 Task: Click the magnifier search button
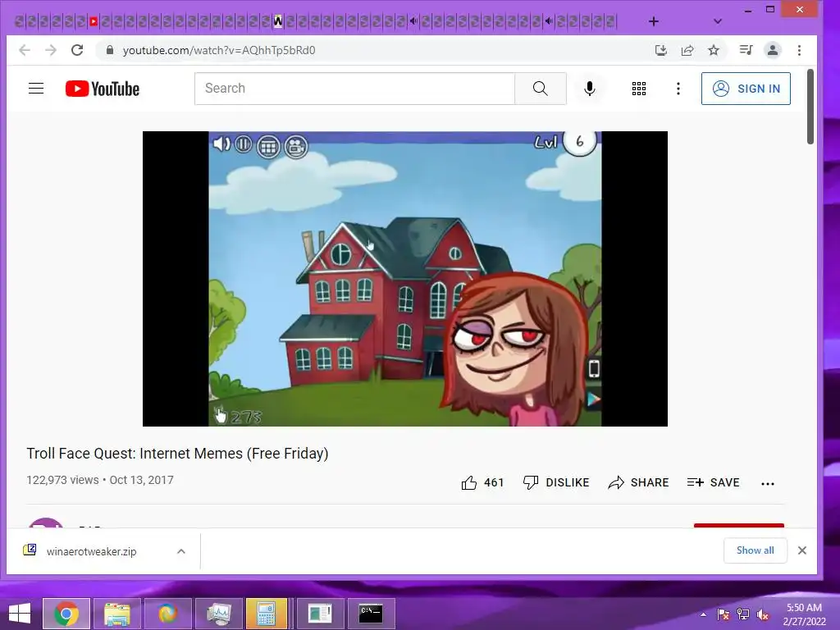click(x=540, y=89)
